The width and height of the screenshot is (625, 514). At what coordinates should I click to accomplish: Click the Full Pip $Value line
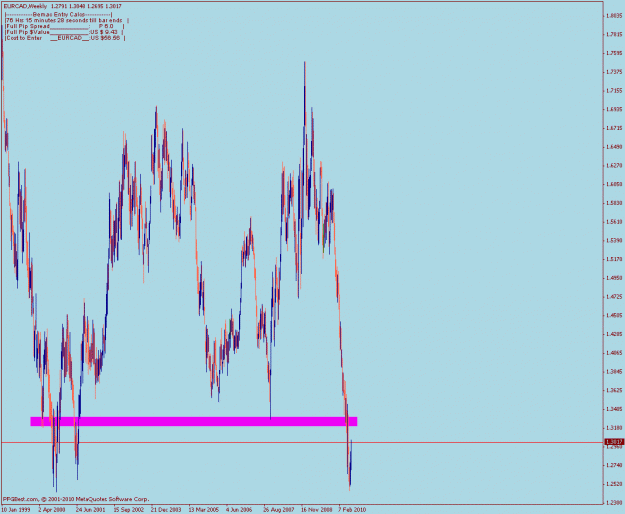coord(64,32)
